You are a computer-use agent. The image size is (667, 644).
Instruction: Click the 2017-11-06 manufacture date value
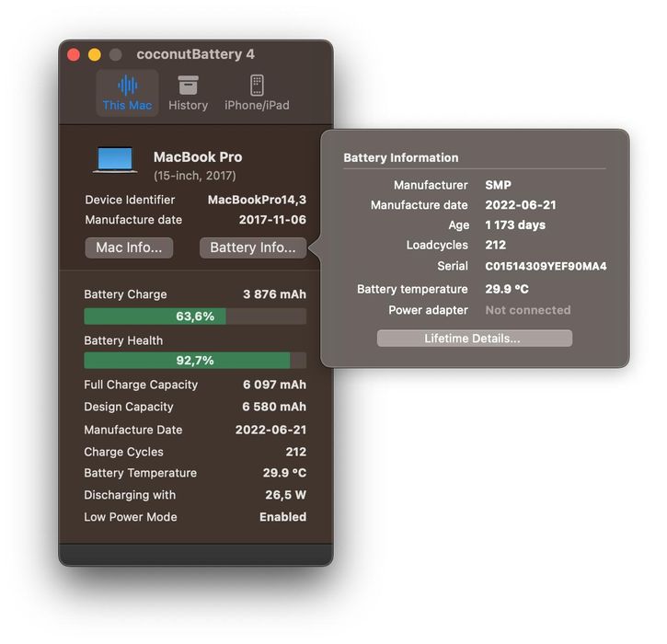(x=272, y=220)
